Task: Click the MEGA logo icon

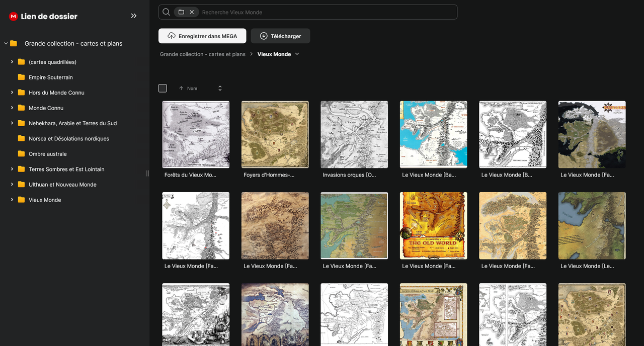Action: click(x=14, y=16)
